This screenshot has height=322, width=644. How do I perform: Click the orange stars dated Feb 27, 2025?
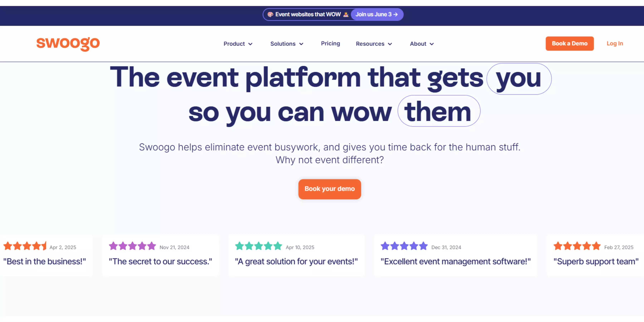tap(577, 246)
